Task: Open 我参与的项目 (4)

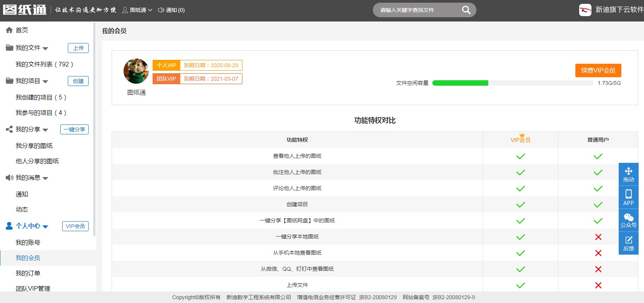Action: coord(41,113)
